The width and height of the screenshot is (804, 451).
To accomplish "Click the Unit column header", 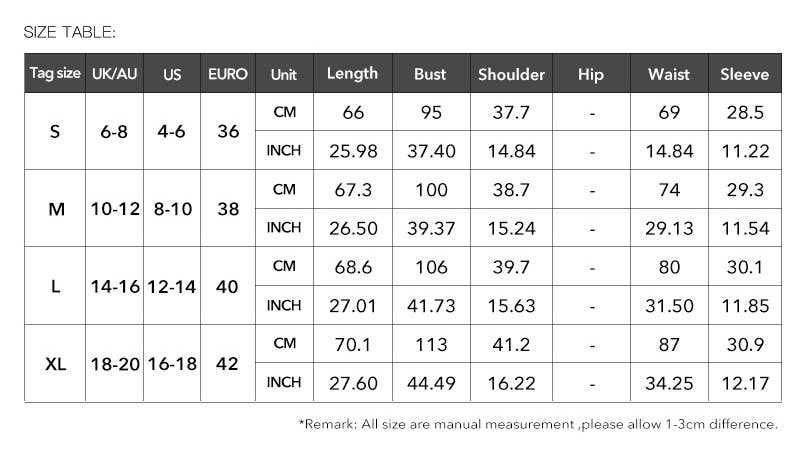I will point(284,75).
